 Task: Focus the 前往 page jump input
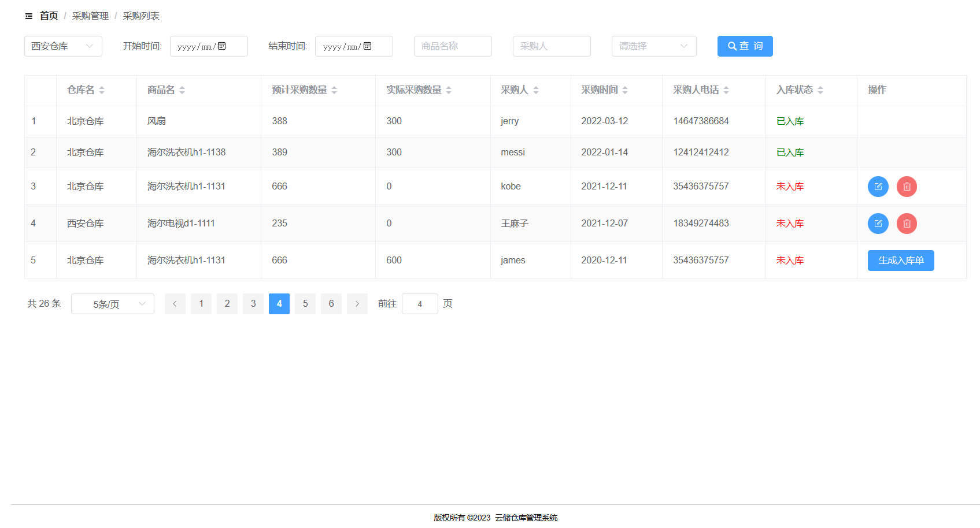coord(420,304)
